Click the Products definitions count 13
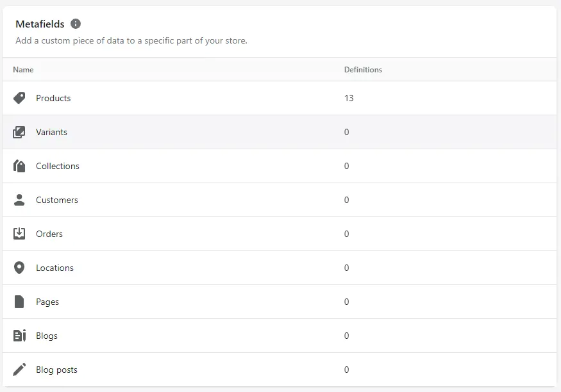The height and width of the screenshot is (392, 561). pyautogui.click(x=349, y=98)
